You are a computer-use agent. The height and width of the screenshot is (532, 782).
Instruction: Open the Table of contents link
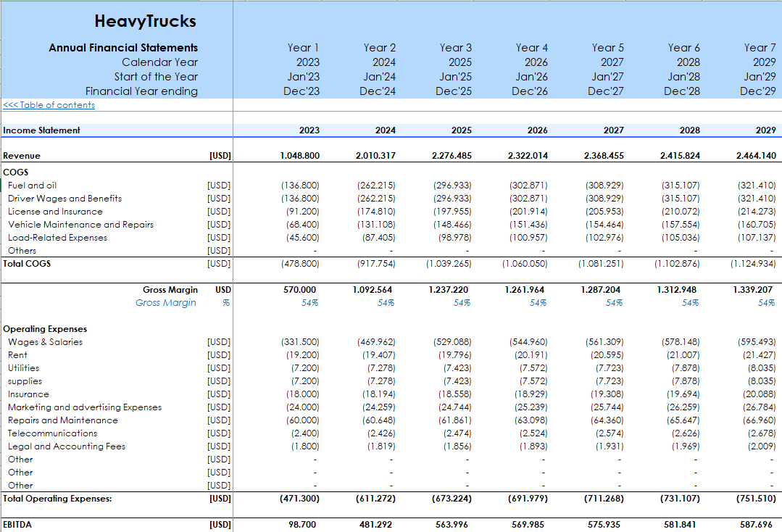49,105
